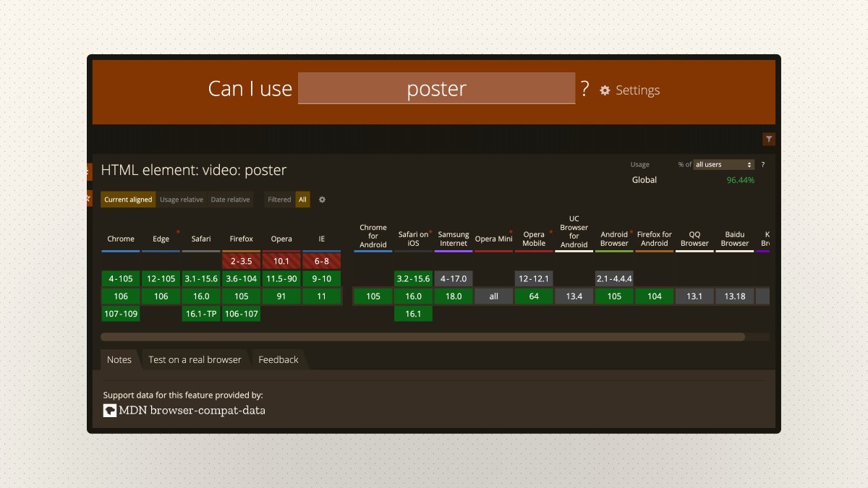This screenshot has height=488, width=868.
Task: Click Safari on iOS column header
Action: [413, 239]
